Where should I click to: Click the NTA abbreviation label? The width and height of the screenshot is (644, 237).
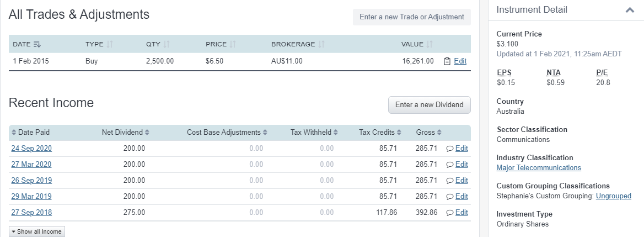[x=553, y=73]
